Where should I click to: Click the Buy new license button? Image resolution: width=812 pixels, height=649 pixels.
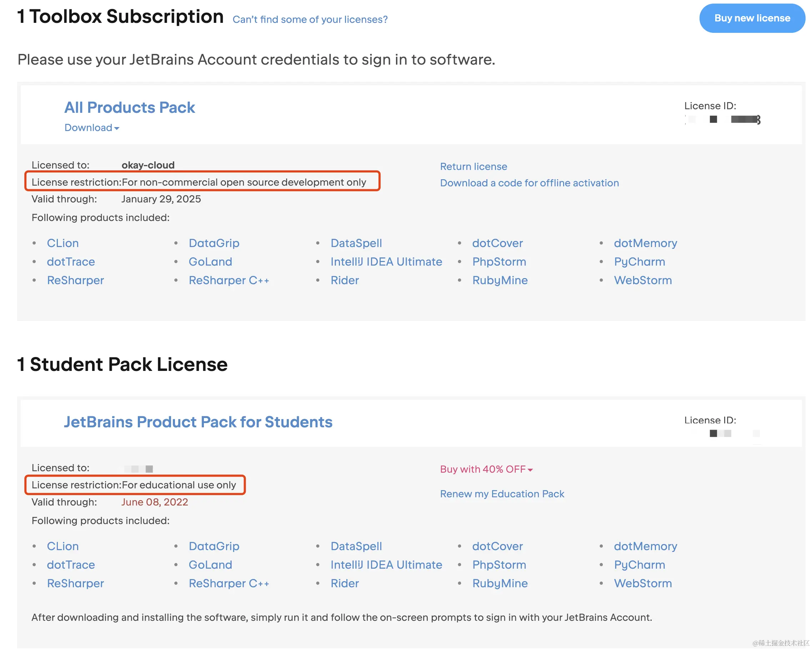(x=752, y=18)
